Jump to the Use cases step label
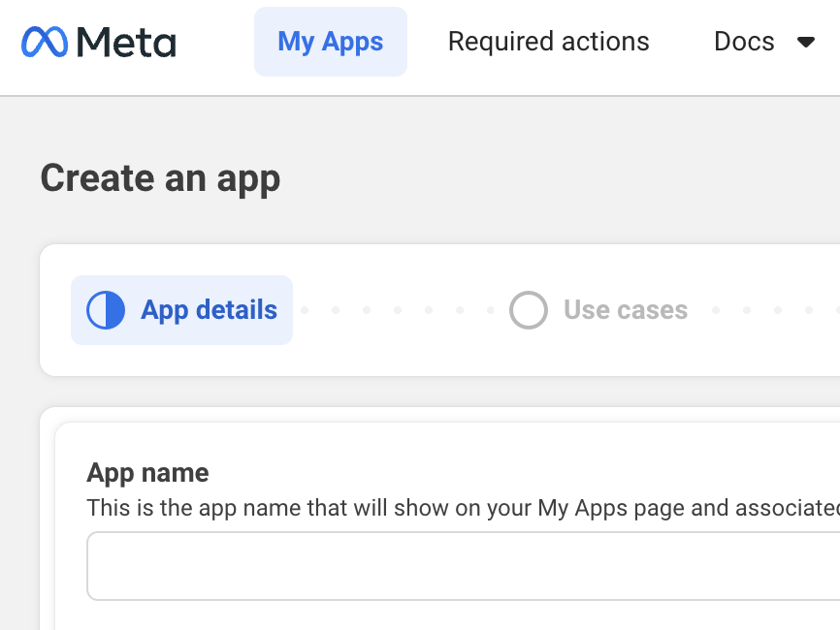Image resolution: width=840 pixels, height=630 pixels. [626, 310]
